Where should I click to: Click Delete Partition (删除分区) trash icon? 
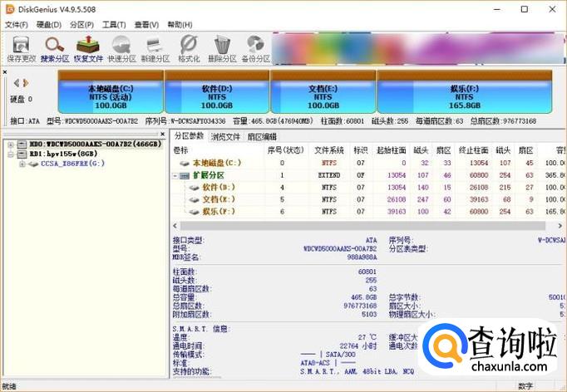(222, 49)
